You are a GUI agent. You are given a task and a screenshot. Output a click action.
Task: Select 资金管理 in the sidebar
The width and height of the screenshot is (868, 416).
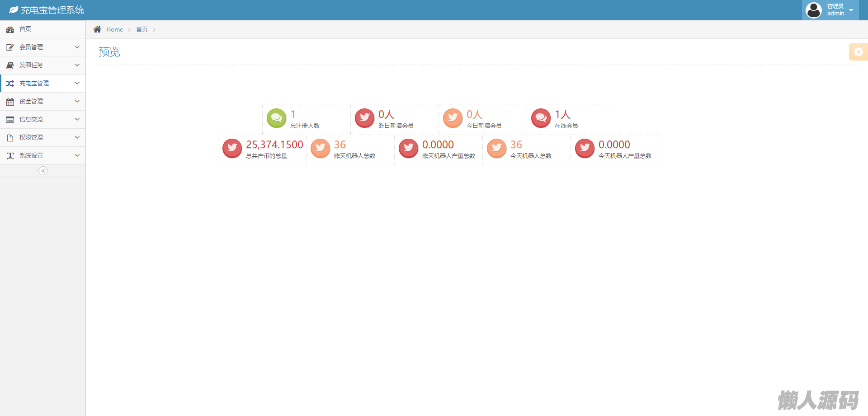[x=43, y=102]
